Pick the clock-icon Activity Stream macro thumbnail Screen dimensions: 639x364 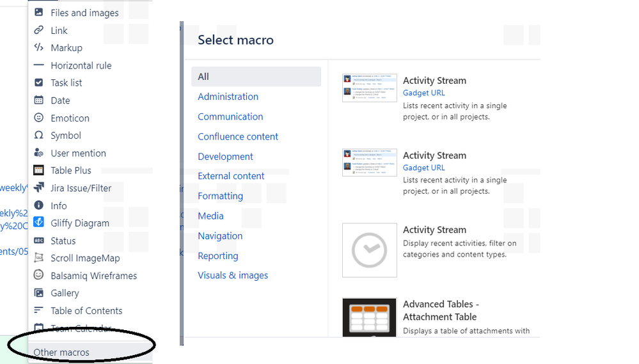click(369, 250)
